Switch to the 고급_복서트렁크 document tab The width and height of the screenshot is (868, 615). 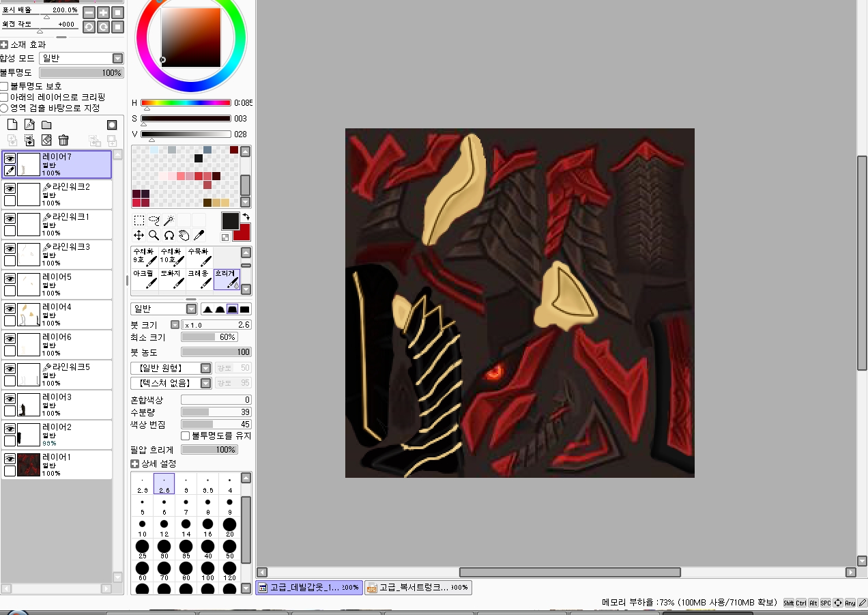click(418, 587)
